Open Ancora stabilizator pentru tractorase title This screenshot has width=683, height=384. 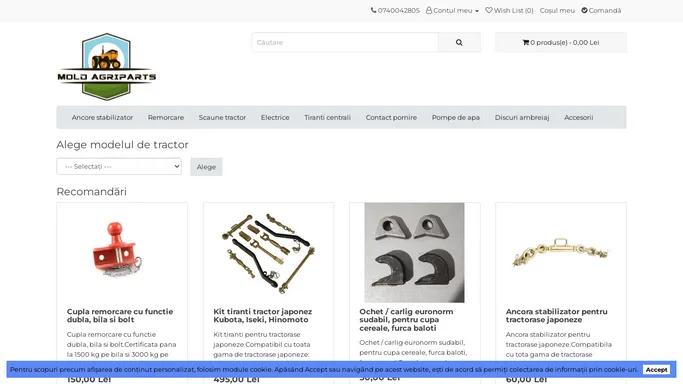coord(556,316)
